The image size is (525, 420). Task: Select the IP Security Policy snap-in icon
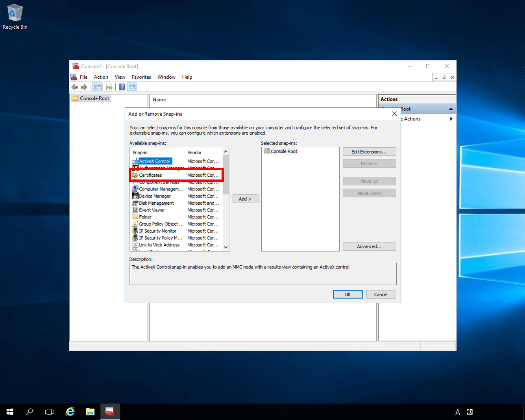coord(135,238)
